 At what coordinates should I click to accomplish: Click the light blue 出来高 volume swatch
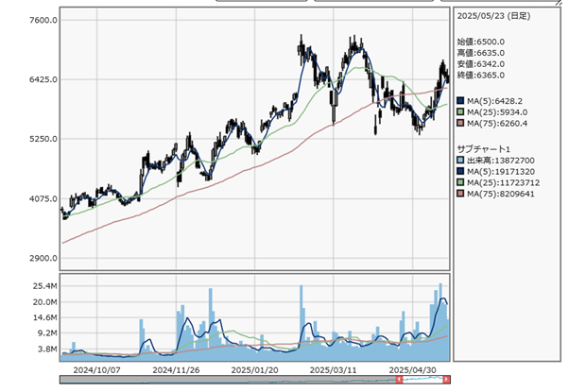[x=460, y=161]
